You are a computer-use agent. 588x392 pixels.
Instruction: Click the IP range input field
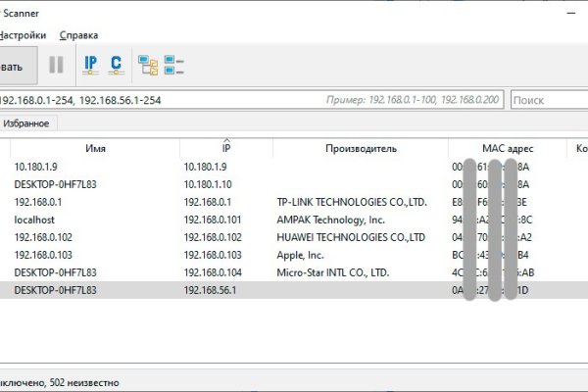157,100
